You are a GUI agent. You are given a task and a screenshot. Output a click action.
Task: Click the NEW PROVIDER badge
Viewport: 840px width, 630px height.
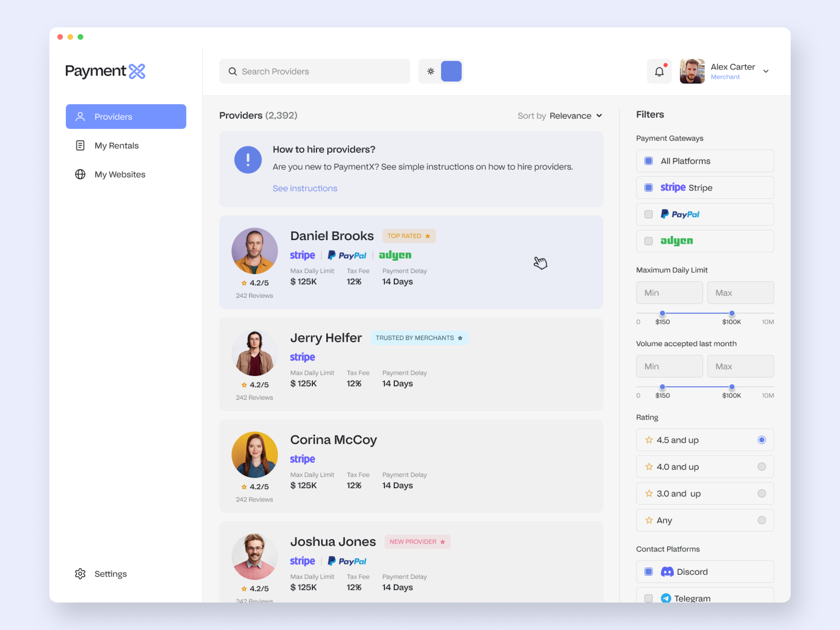tap(417, 542)
